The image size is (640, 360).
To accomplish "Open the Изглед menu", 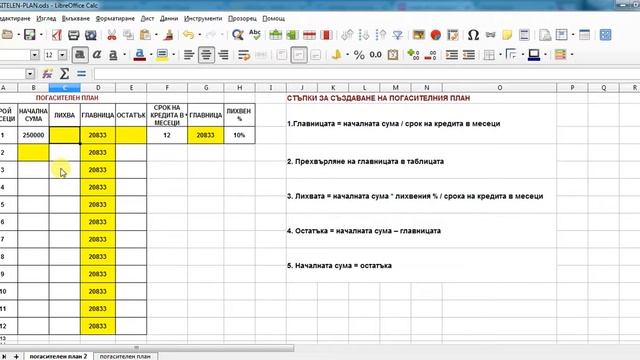I will point(46,19).
